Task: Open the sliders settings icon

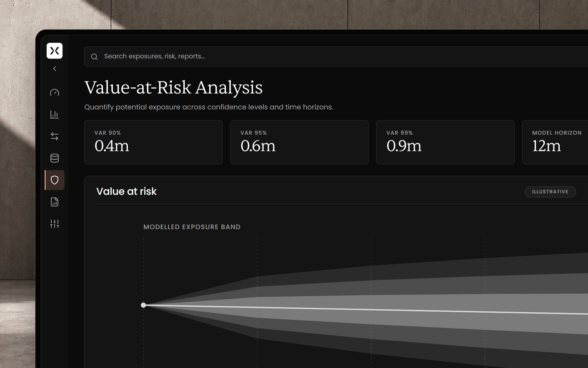Action: click(54, 224)
